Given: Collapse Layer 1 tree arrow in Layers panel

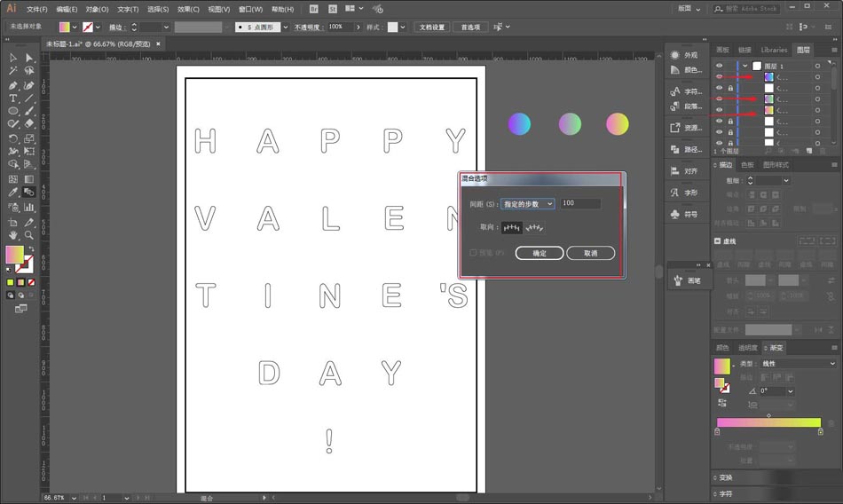Looking at the screenshot, I should coord(745,66).
